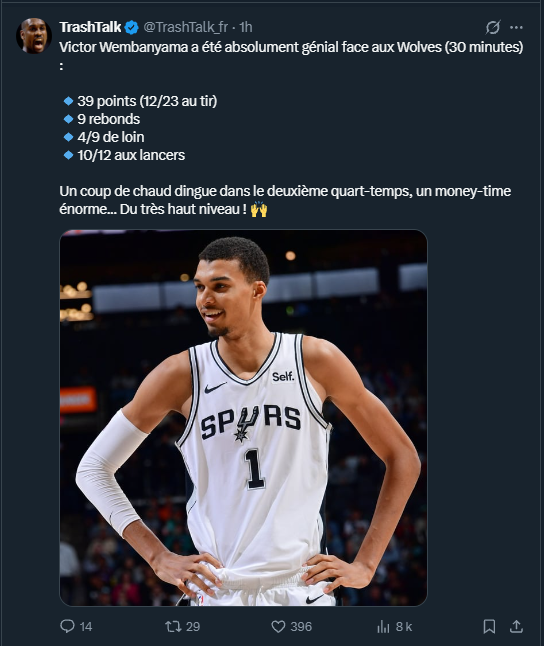Click the 14 replies count
The height and width of the screenshot is (646, 544).
pyautogui.click(x=86, y=627)
